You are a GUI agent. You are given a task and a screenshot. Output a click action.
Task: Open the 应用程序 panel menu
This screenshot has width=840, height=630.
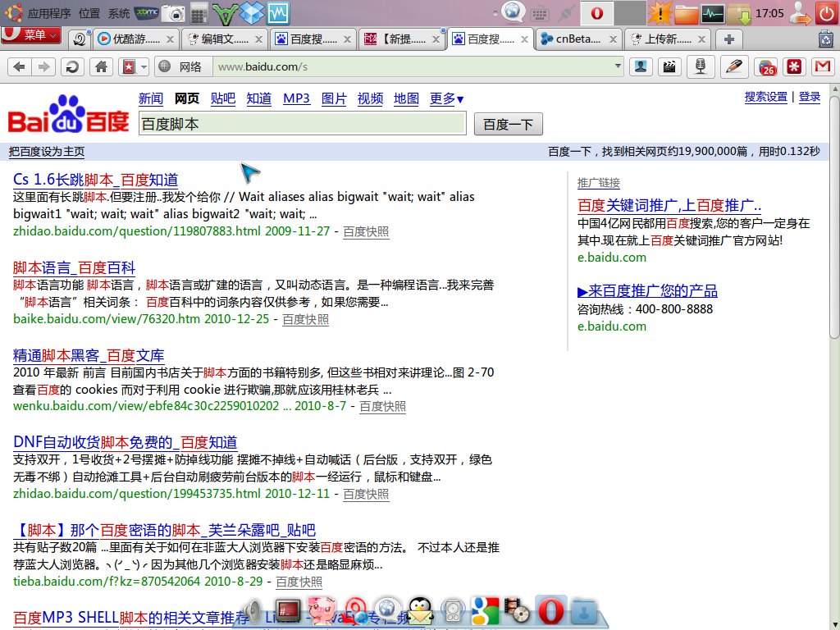[40, 13]
